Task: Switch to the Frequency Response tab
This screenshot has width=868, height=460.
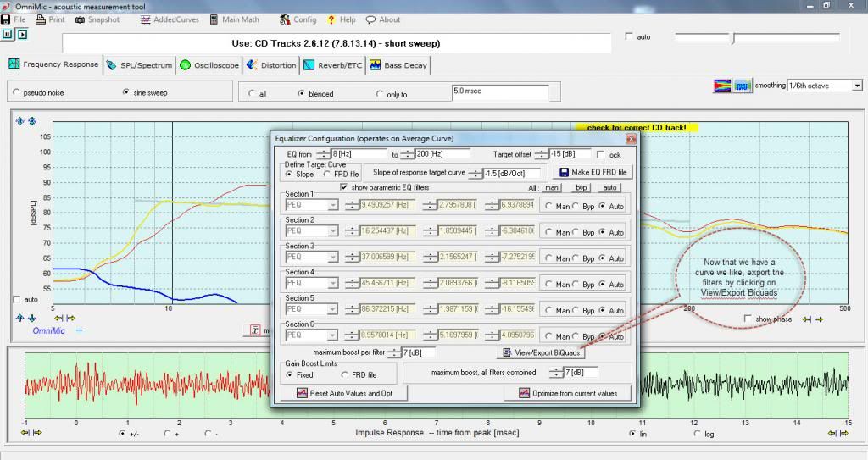Action: 53,64
